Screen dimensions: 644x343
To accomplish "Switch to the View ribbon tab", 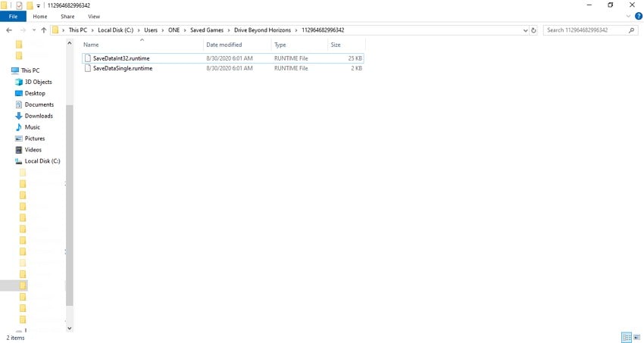I will tap(94, 17).
